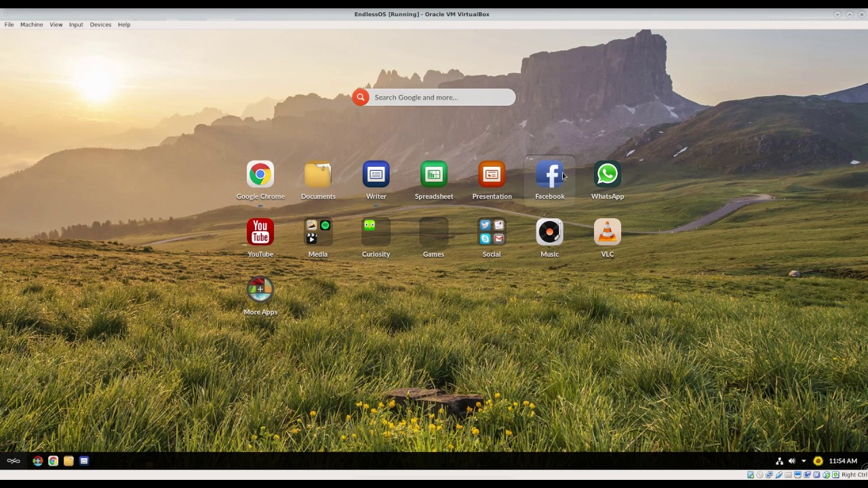The height and width of the screenshot is (488, 868).
Task: Open the Games folder group
Action: click(434, 239)
